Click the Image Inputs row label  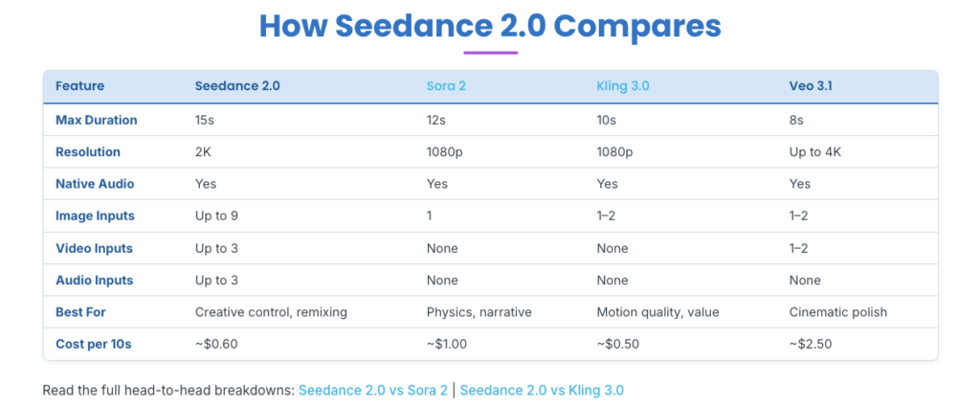(96, 216)
